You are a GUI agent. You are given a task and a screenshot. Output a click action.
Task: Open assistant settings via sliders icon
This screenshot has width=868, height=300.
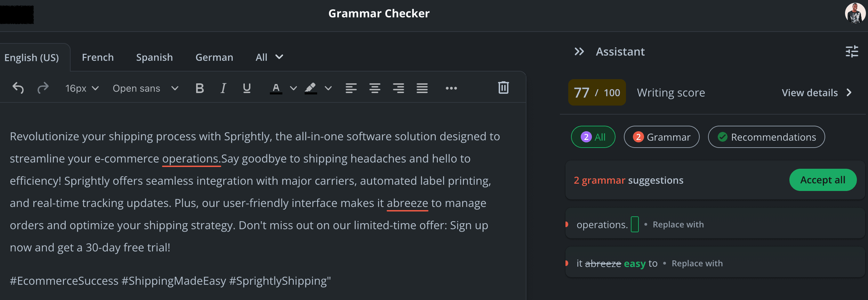852,51
